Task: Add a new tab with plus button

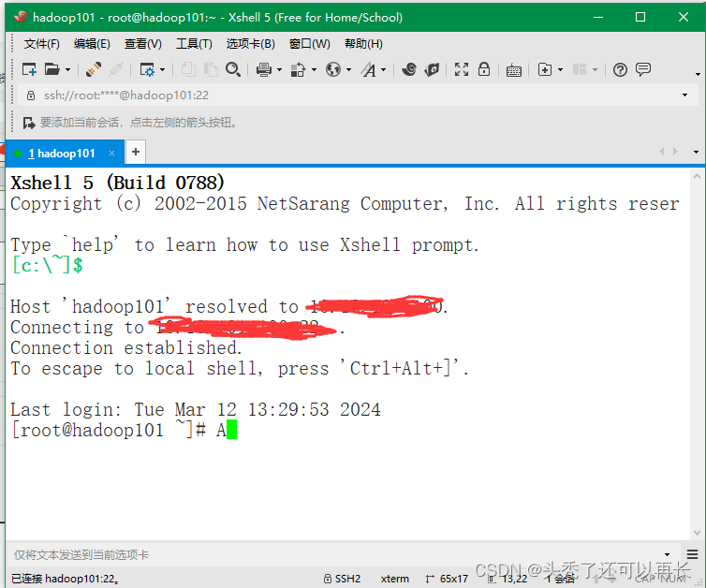Action: (136, 153)
